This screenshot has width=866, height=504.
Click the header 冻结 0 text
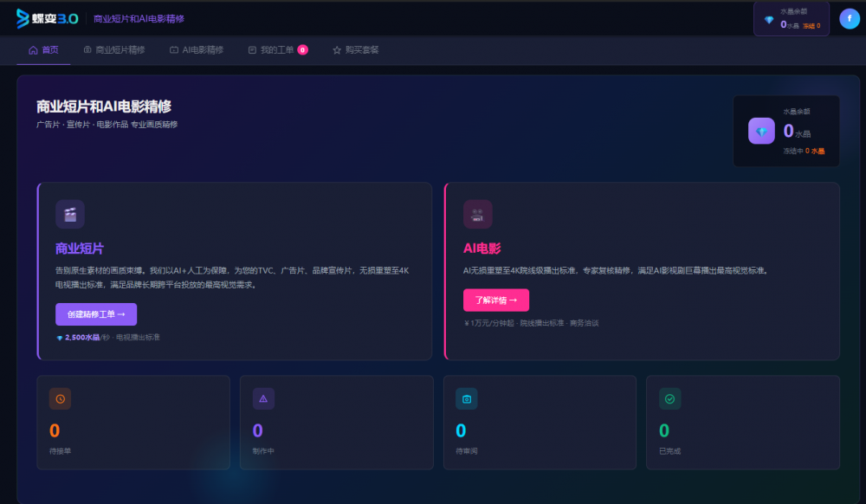coord(811,26)
